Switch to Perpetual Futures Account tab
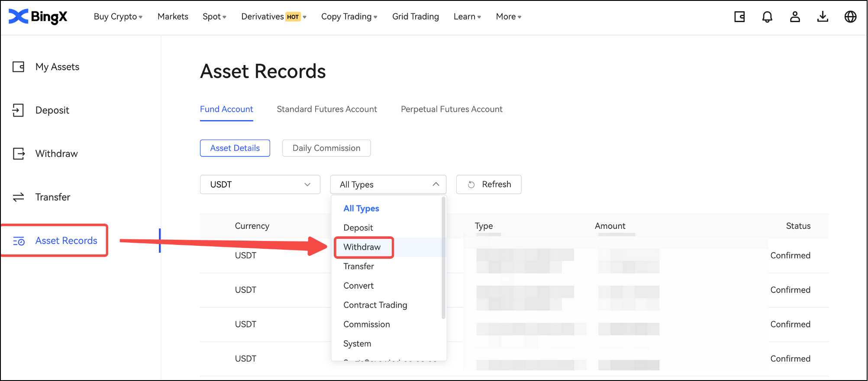 [452, 109]
